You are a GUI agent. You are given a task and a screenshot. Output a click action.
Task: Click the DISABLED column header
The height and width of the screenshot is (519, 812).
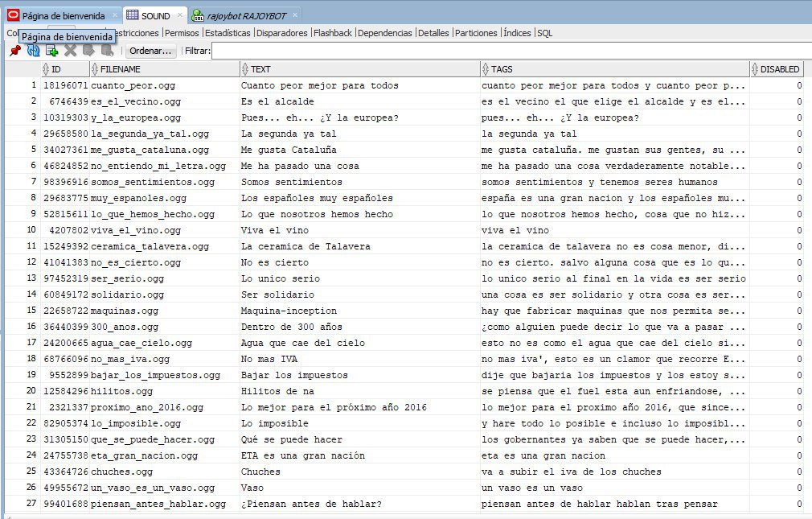point(777,69)
